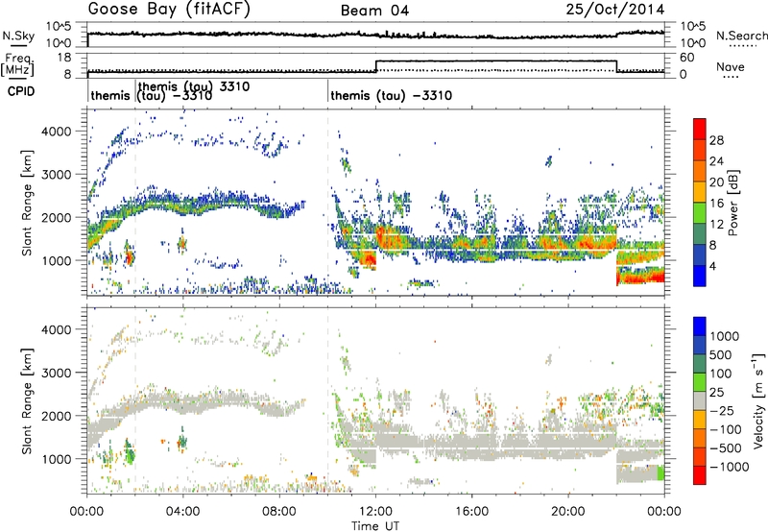Click the '04:00' time tick label

[x=182, y=512]
